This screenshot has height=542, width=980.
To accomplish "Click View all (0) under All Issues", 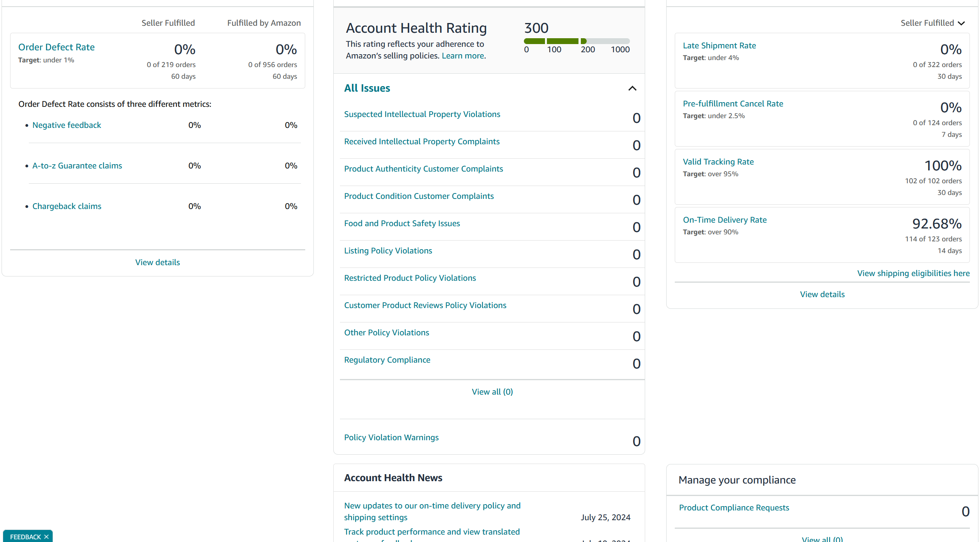I will 492,392.
